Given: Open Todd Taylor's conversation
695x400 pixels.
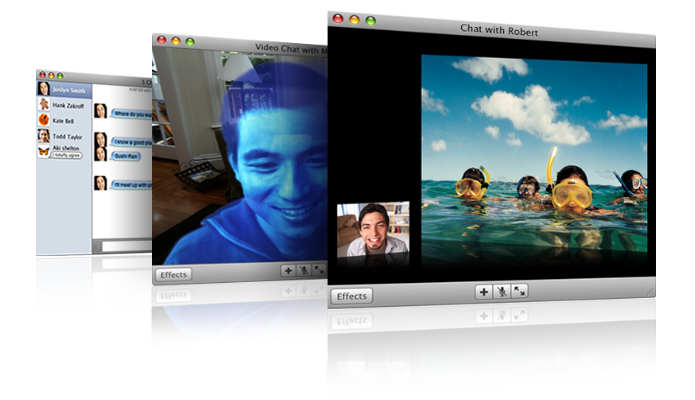Looking at the screenshot, I should (62, 135).
